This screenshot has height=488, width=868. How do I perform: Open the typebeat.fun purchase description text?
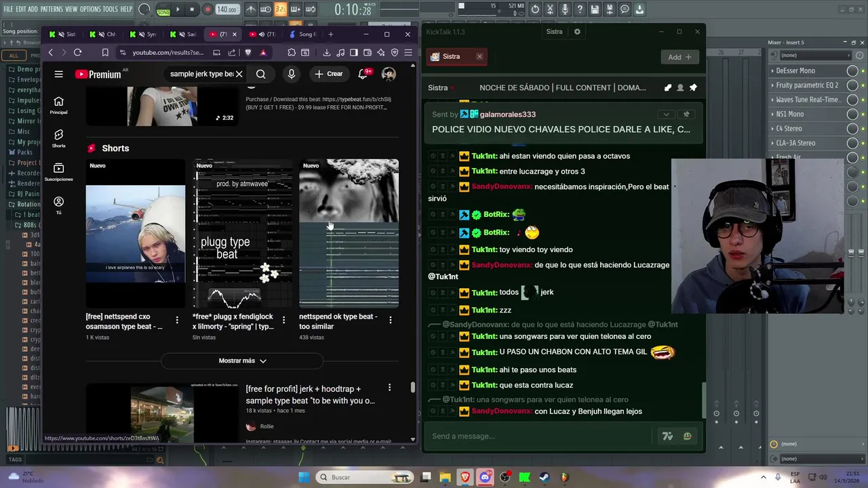point(318,103)
